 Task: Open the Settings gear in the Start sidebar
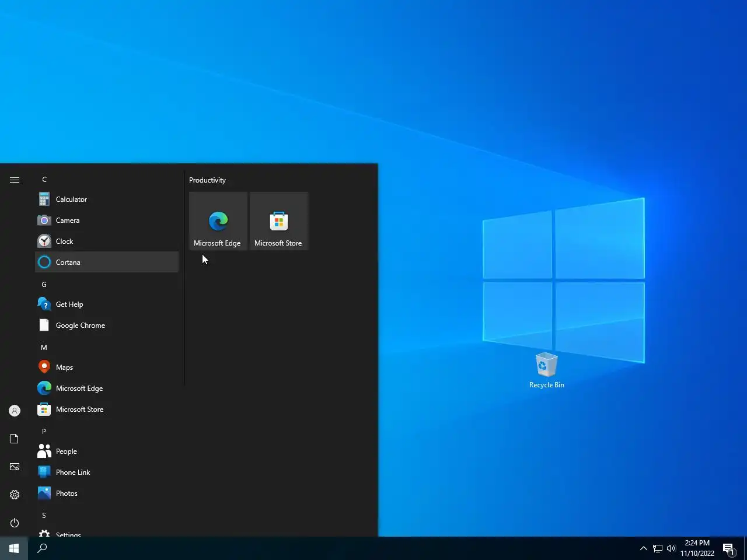(15, 495)
